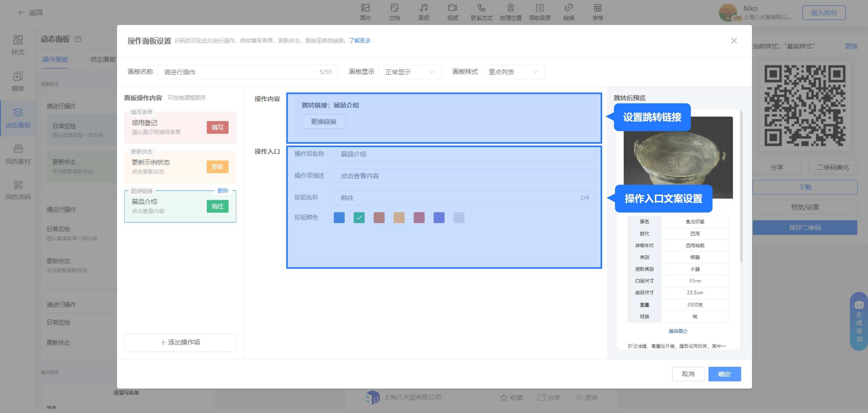Open 二维码美化 QR beautification
This screenshot has width=868, height=413.
click(x=833, y=167)
